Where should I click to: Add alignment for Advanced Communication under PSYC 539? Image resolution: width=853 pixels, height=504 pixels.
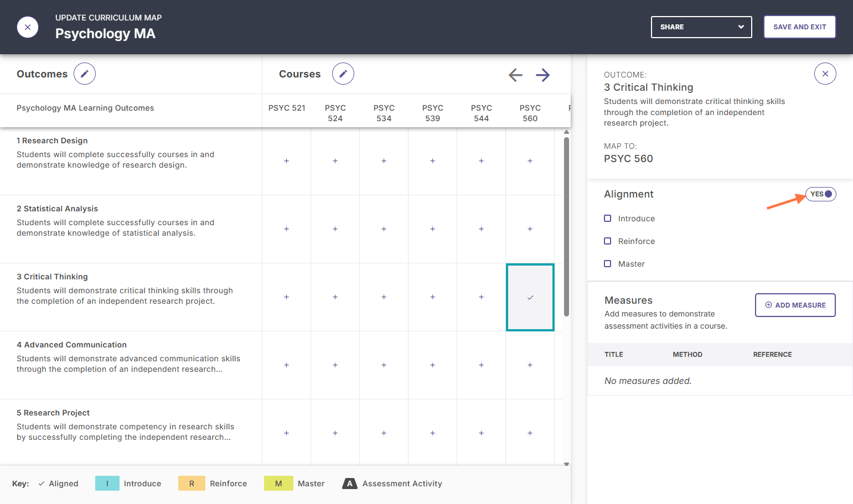click(433, 365)
